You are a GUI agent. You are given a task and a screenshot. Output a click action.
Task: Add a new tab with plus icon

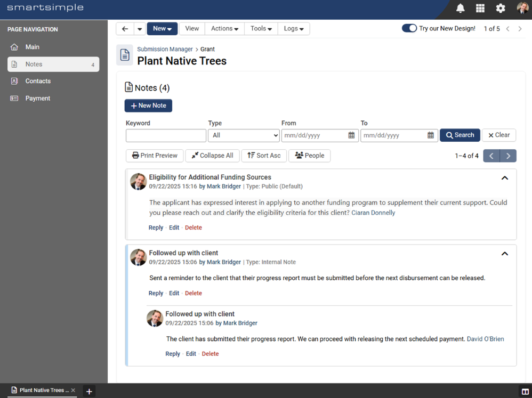(89, 392)
